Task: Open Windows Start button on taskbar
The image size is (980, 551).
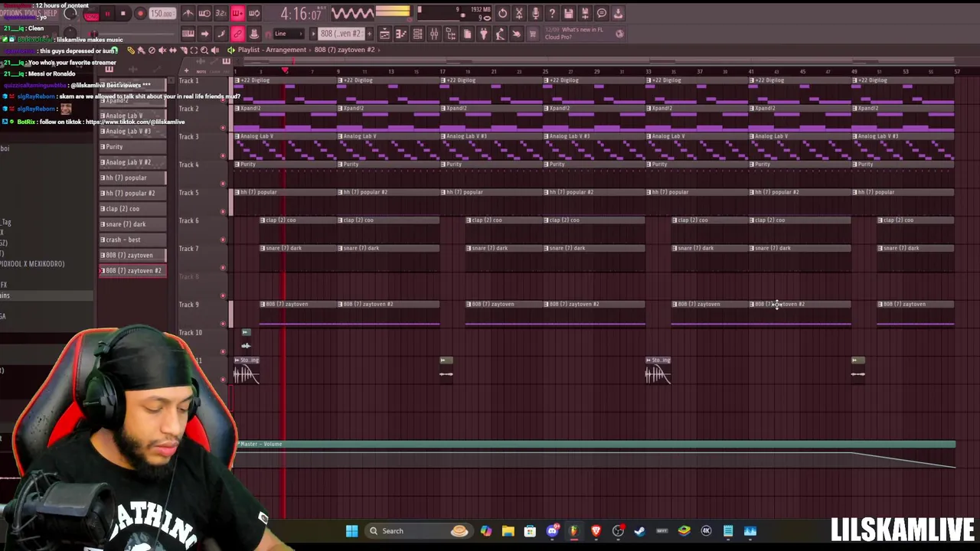Action: click(351, 531)
